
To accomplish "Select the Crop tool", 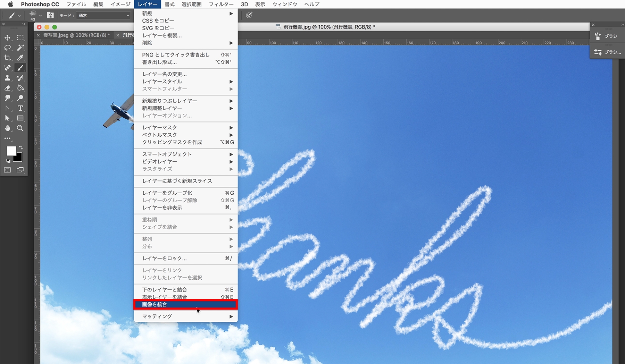I will click(x=7, y=58).
